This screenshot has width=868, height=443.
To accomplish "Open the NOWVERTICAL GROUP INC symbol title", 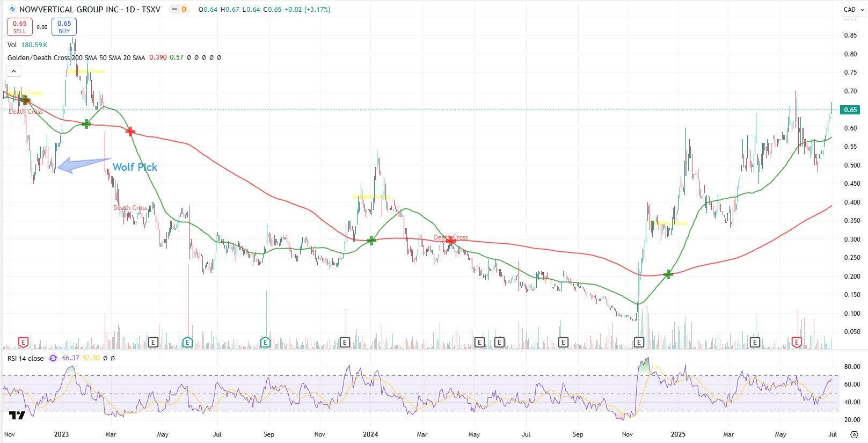I will (x=90, y=9).
